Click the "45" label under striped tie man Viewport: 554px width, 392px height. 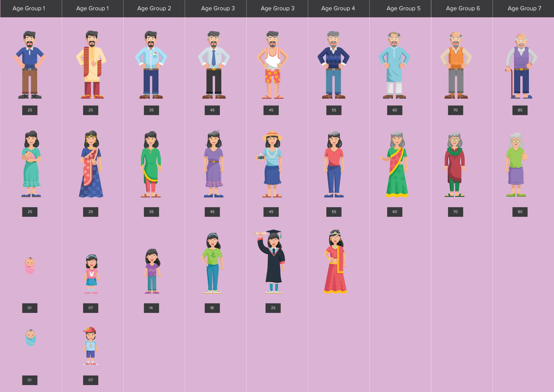click(212, 110)
